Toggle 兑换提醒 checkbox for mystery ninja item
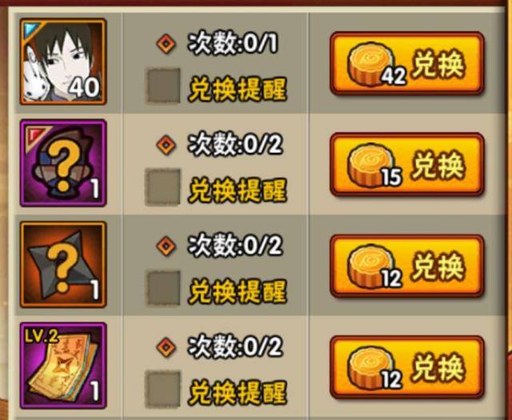Viewport: 512px width, 420px height. point(162,187)
